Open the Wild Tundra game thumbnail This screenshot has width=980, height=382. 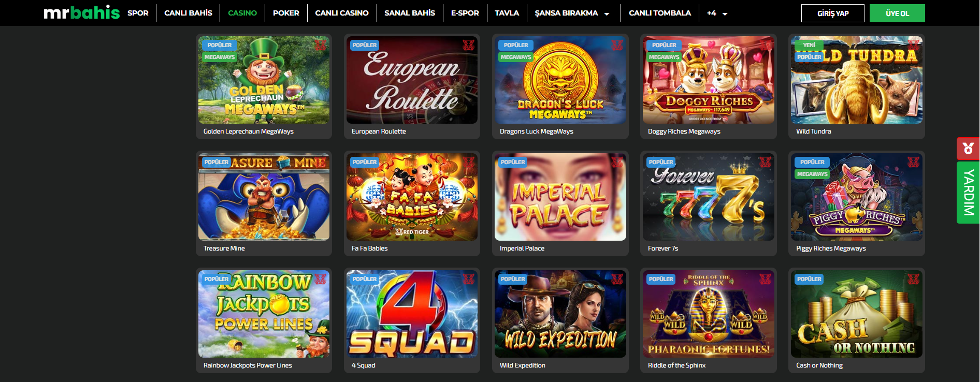pos(857,80)
